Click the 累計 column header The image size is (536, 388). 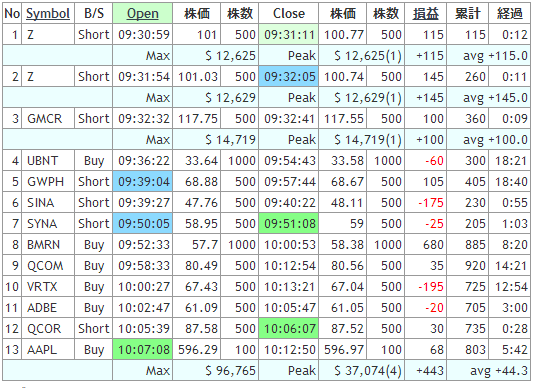coord(468,14)
